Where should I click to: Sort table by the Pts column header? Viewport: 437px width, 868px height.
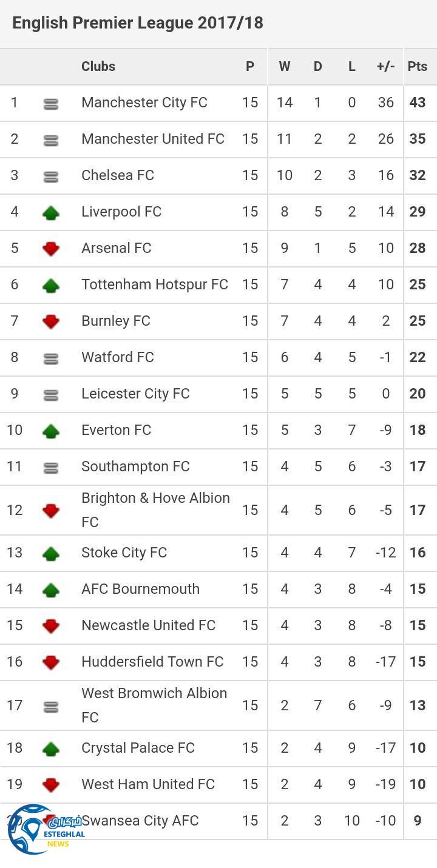pos(418,67)
